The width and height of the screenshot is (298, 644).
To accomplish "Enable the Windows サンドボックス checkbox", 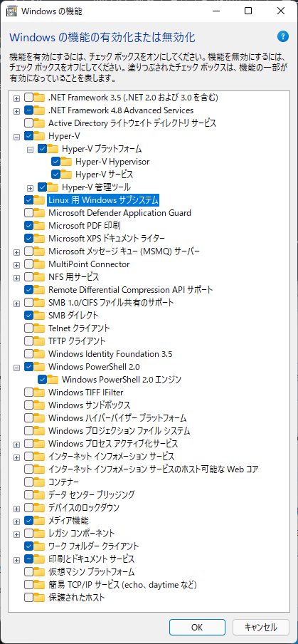I will click(29, 405).
